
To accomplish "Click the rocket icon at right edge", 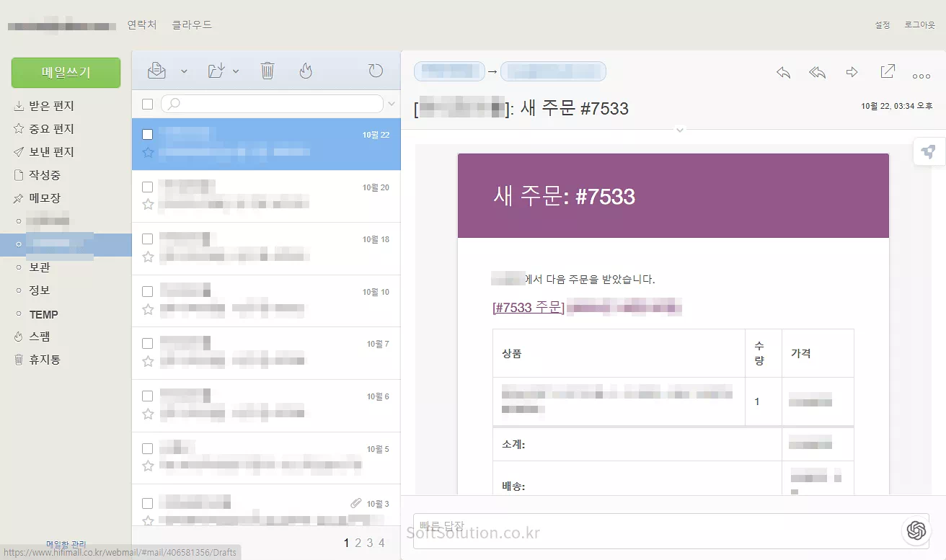I will tap(929, 151).
